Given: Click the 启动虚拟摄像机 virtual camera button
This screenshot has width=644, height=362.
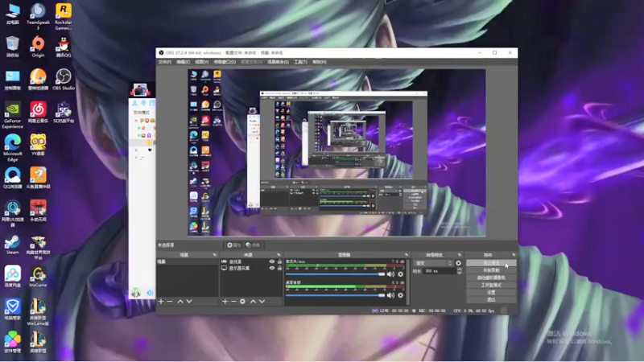Looking at the screenshot, I should click(491, 278).
